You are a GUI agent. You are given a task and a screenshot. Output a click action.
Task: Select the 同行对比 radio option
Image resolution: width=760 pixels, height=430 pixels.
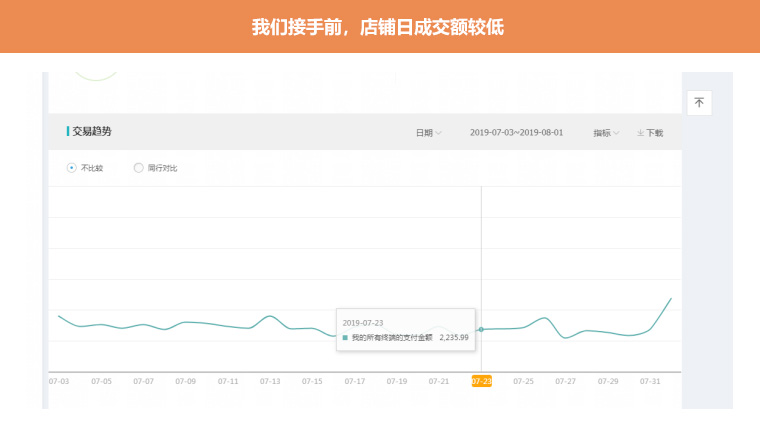coord(139,168)
